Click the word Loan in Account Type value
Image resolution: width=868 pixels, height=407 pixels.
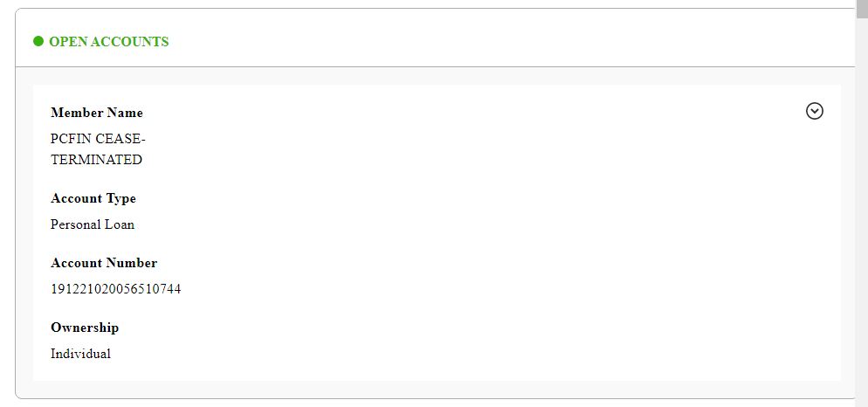click(120, 224)
